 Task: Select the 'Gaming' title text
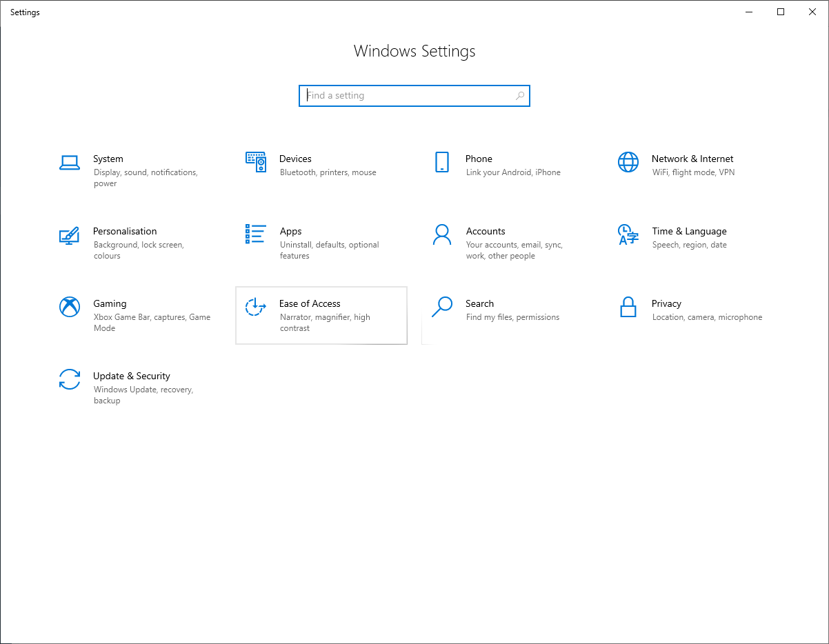pos(110,303)
